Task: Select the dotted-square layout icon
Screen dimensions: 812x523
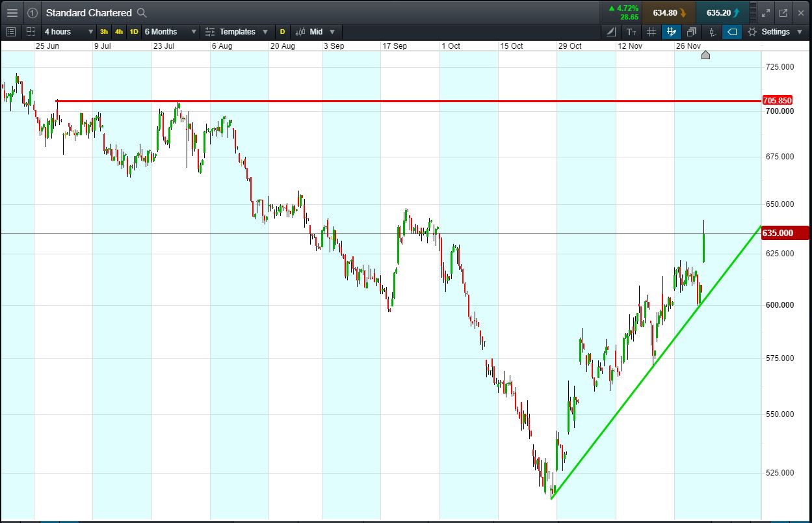Action: pos(31,31)
